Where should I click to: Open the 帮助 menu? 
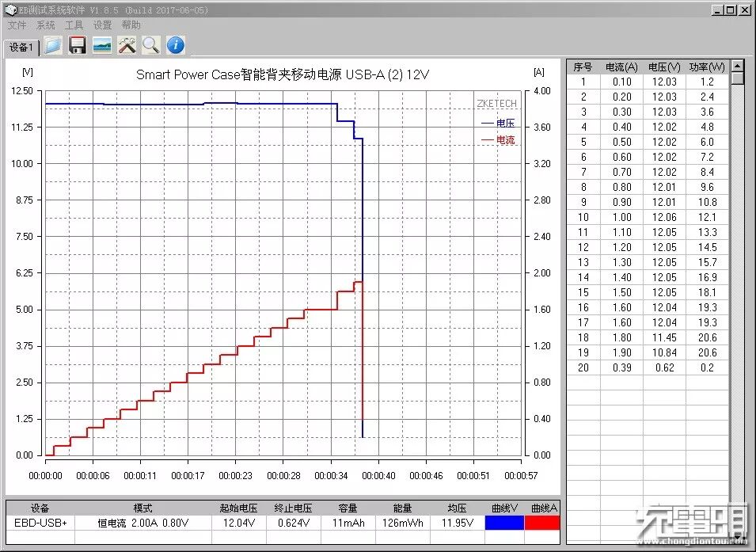[131, 25]
